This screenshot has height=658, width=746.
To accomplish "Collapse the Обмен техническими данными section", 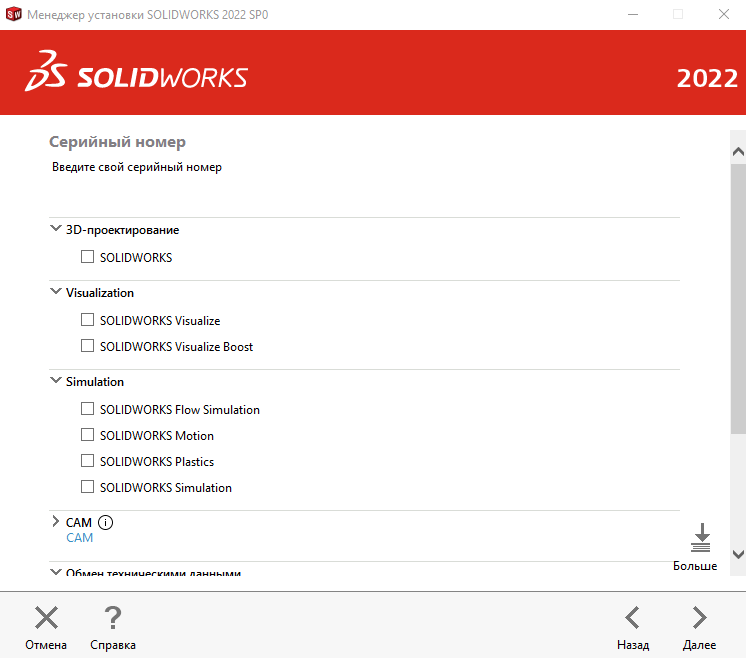I will (x=56, y=571).
